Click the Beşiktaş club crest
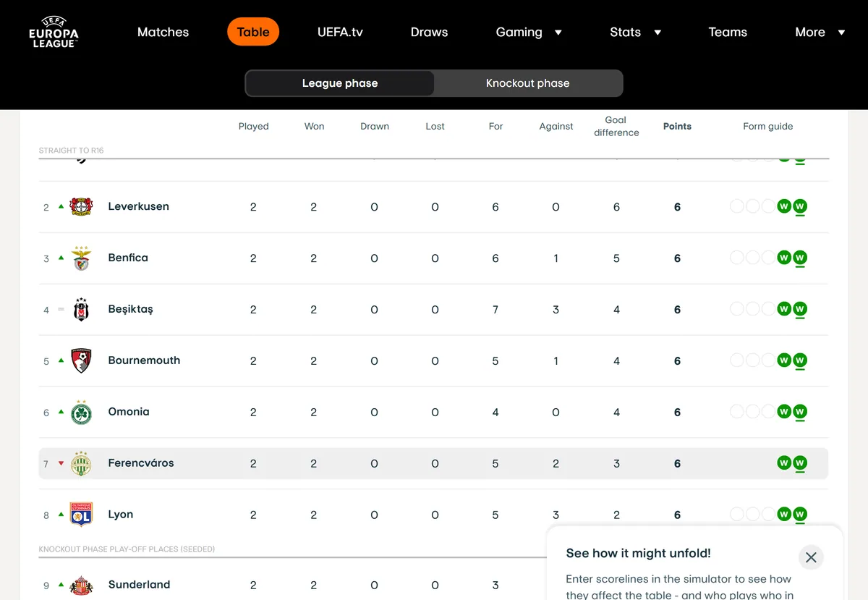Screen dimensions: 868x600 (81, 310)
